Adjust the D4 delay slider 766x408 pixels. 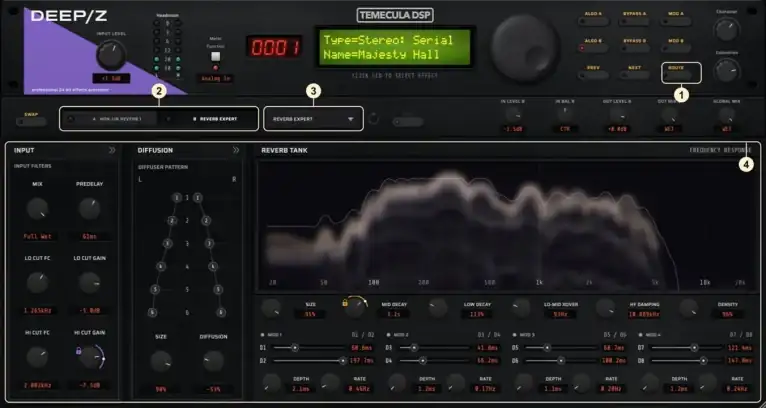tap(435, 361)
